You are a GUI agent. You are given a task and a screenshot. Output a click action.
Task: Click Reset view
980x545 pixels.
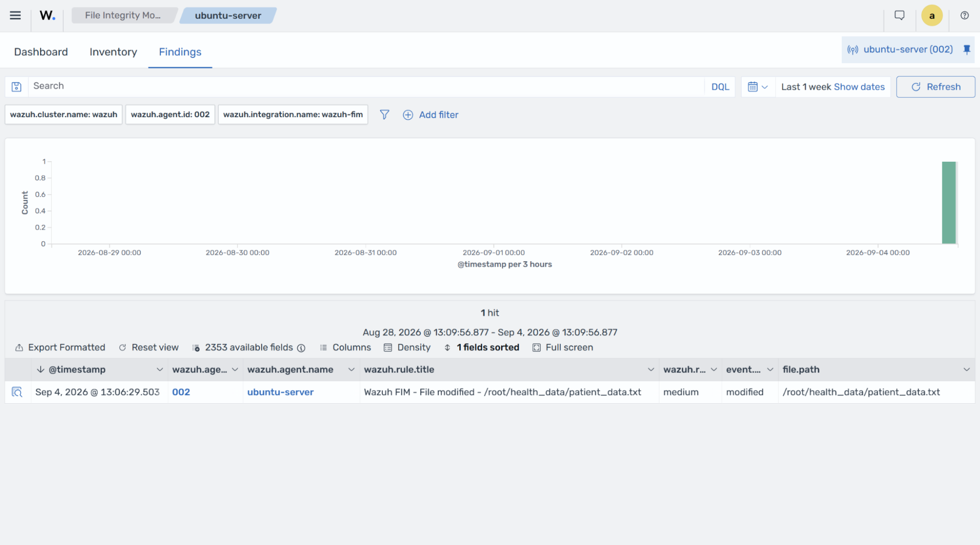click(x=149, y=347)
